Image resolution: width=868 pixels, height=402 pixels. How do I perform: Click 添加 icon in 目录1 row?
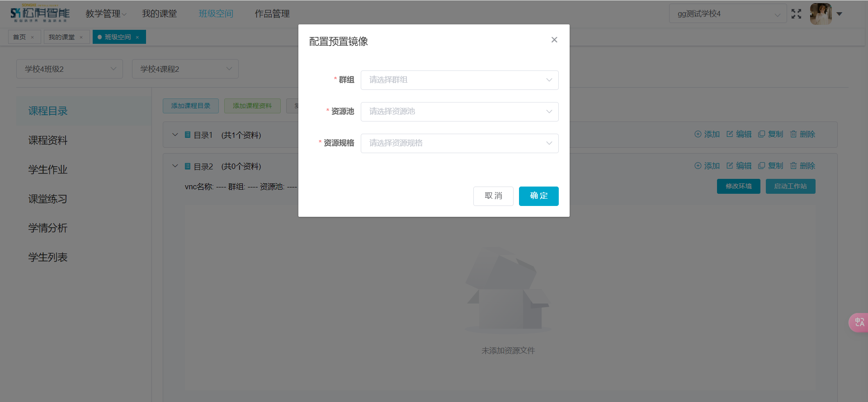698,134
